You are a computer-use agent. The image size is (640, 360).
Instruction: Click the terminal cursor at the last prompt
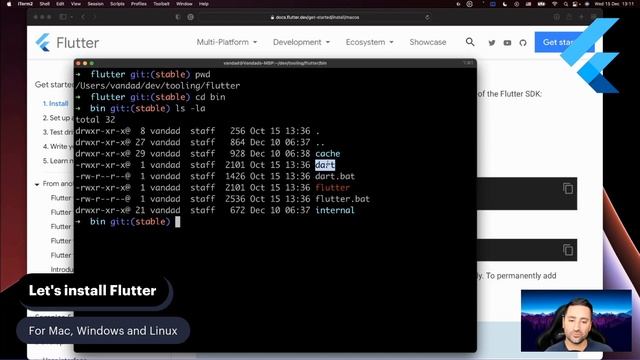point(178,222)
